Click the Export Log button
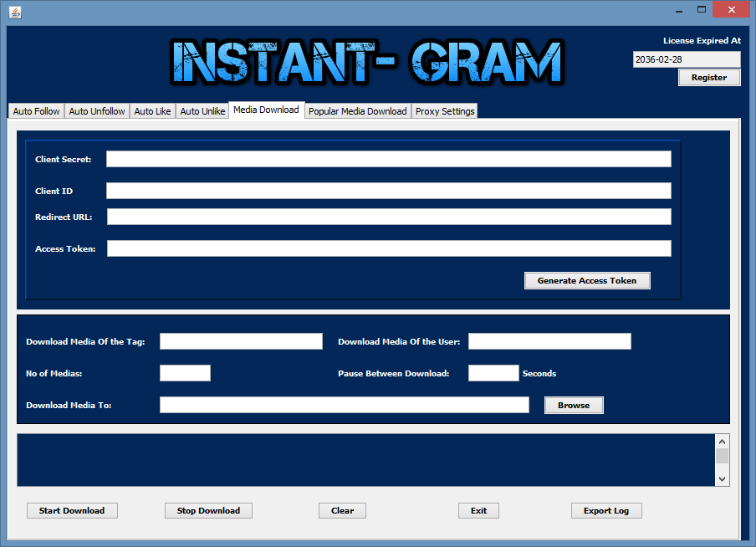 606,510
